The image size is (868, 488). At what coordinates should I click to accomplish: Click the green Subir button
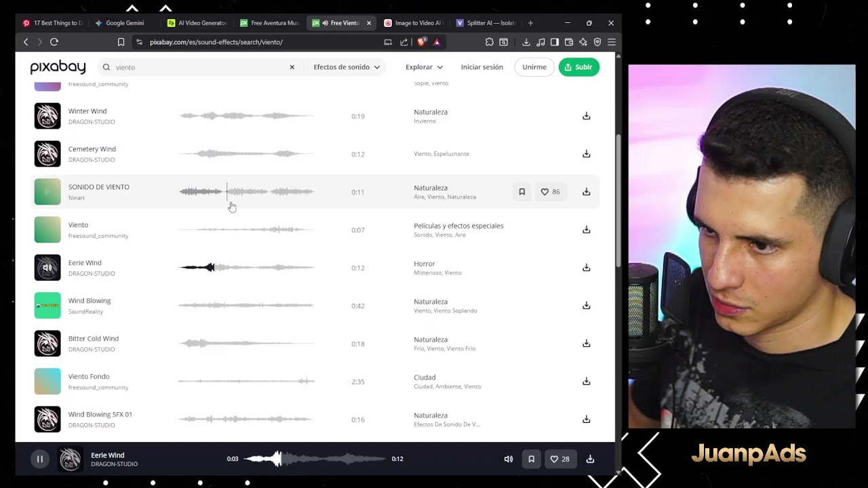(x=579, y=67)
